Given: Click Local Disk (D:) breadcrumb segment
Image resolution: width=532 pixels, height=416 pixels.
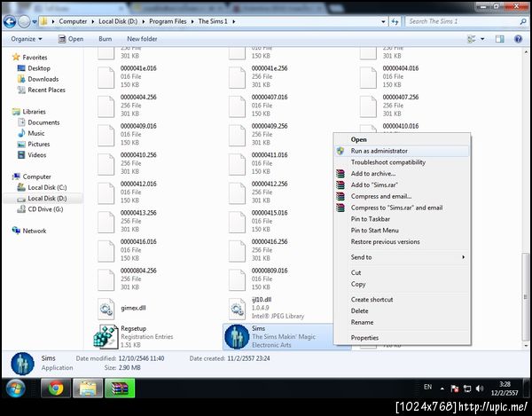Looking at the screenshot, I should (118, 21).
